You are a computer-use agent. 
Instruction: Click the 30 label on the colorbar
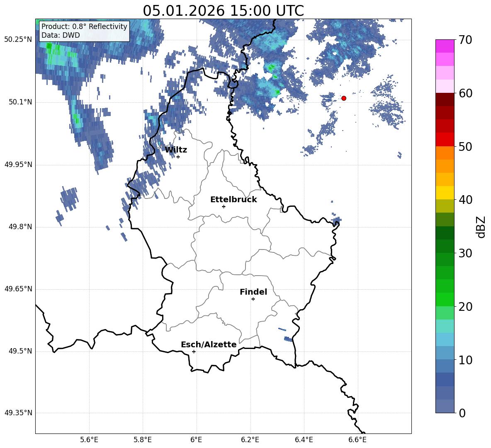[465, 253]
